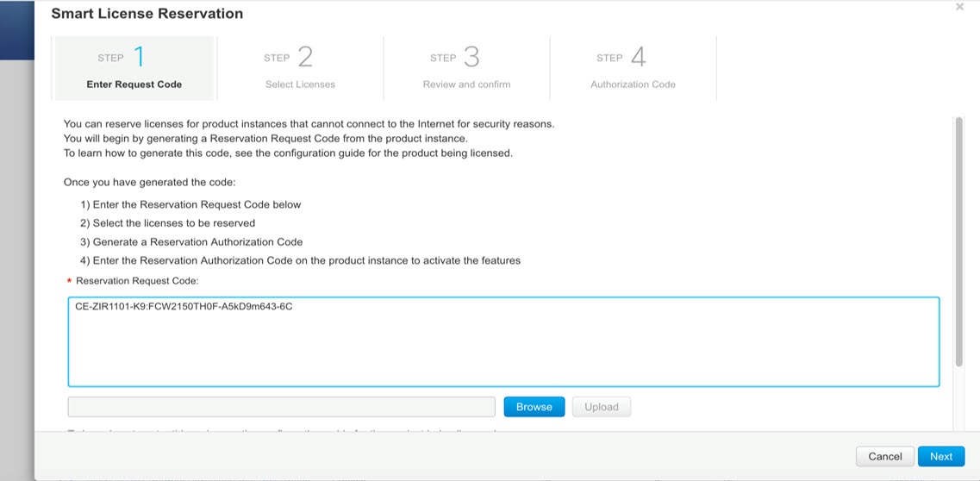980x481 pixels.
Task: Switch to Step 4 Authorization Code
Action: pyautogui.click(x=633, y=68)
